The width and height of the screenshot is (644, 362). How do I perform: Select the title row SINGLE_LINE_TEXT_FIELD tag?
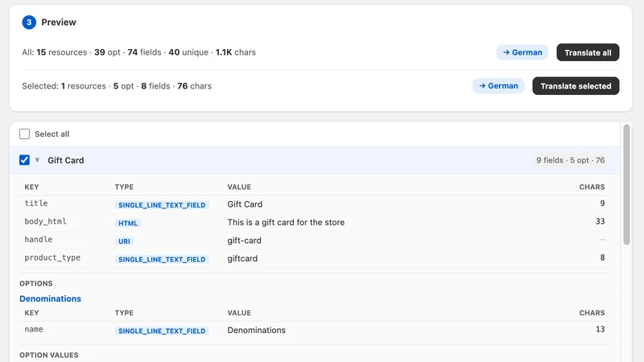pyautogui.click(x=162, y=205)
